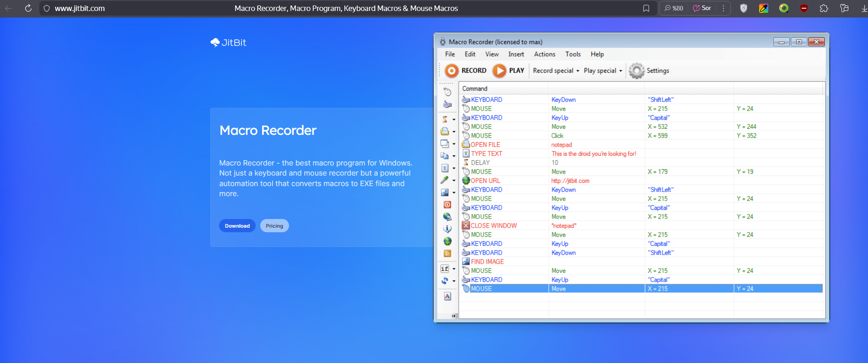Click the find image sidebar icon

coord(445,192)
